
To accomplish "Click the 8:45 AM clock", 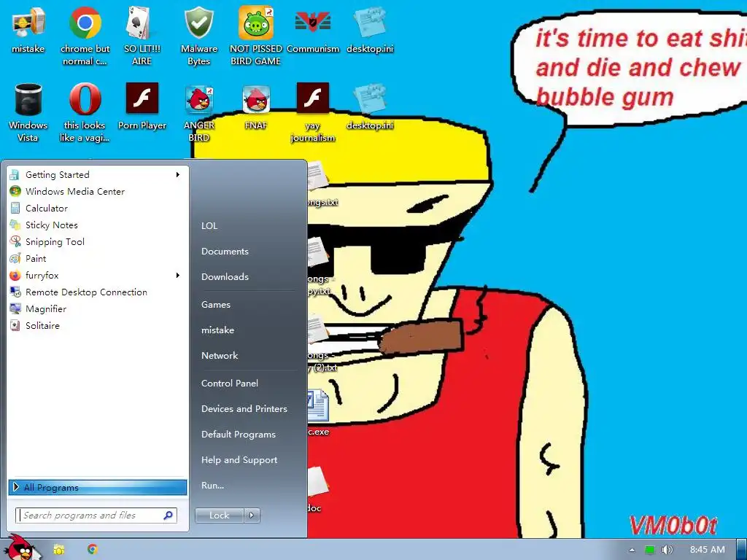I will 708,550.
